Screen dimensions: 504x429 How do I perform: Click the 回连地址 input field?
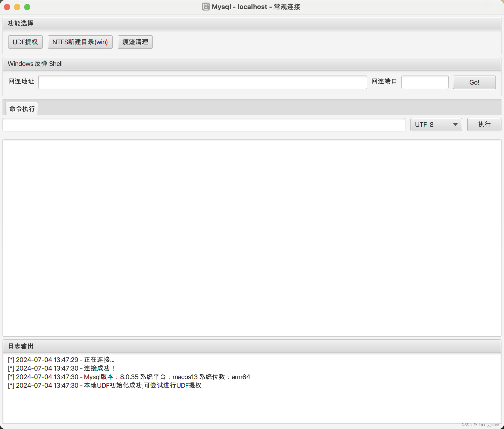click(202, 82)
